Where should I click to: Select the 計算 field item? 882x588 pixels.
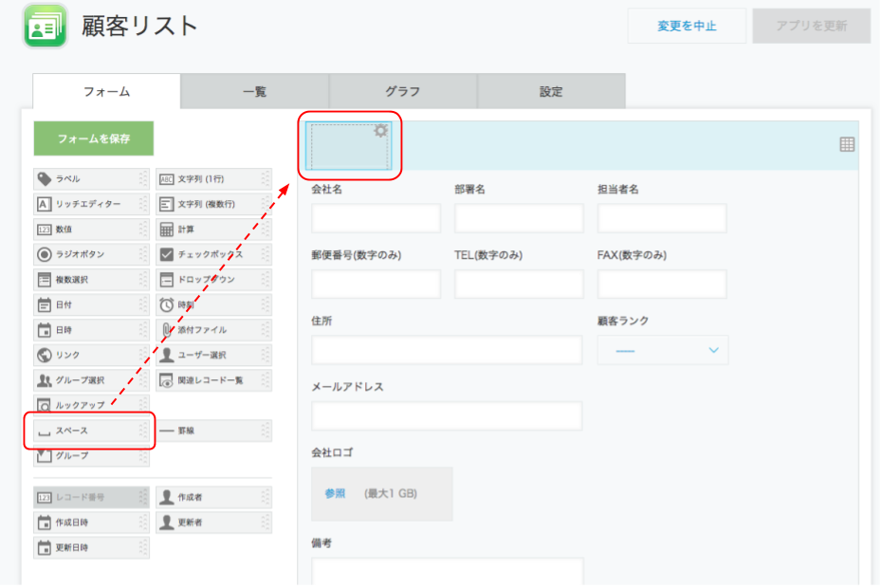pyautogui.click(x=212, y=229)
